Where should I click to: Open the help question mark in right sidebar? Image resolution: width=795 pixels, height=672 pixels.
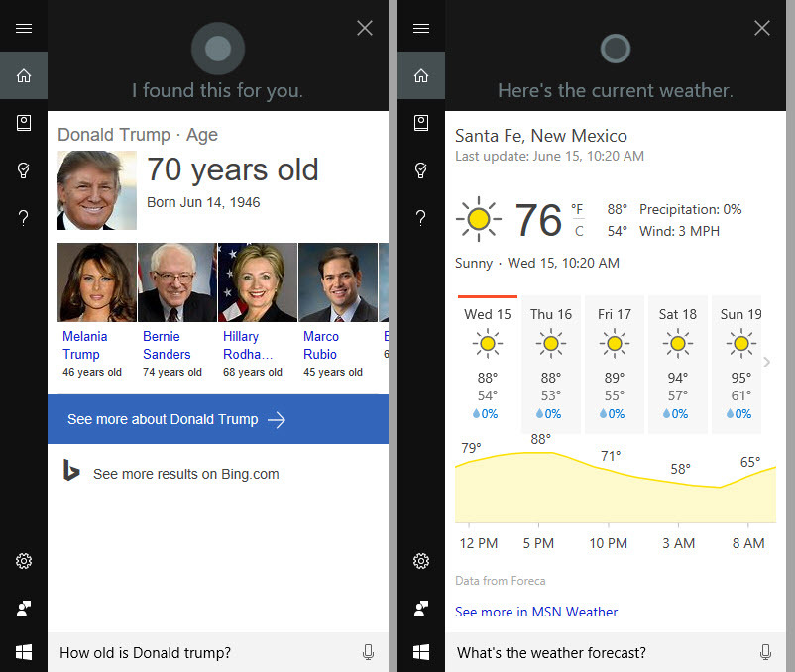pos(420,218)
